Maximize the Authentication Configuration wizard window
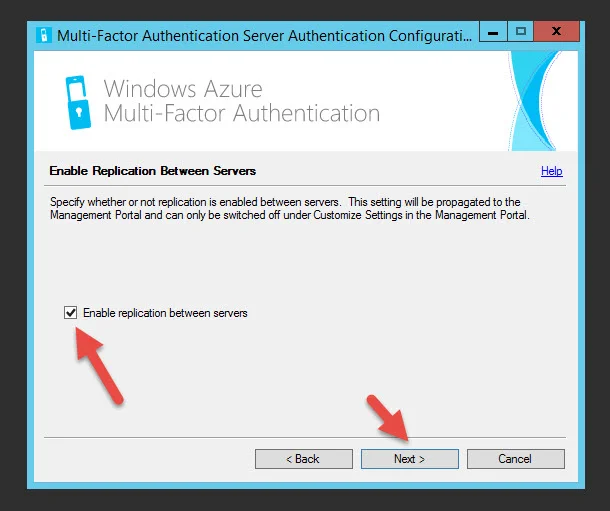The image size is (610, 511). click(521, 32)
